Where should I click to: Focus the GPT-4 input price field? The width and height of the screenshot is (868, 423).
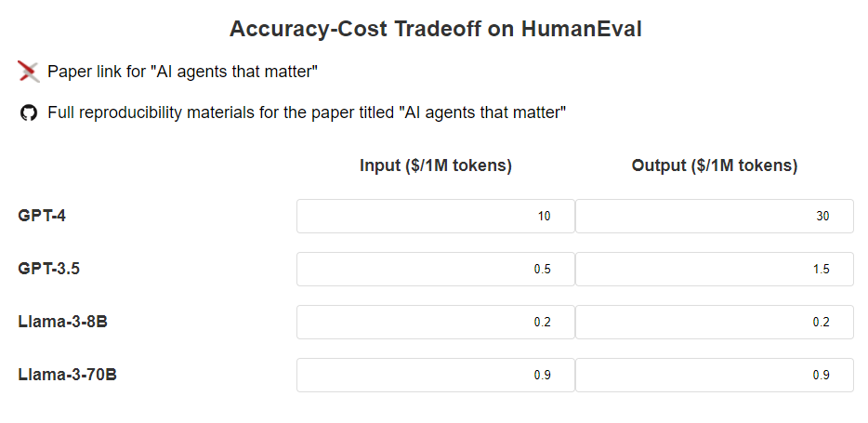pyautogui.click(x=436, y=217)
